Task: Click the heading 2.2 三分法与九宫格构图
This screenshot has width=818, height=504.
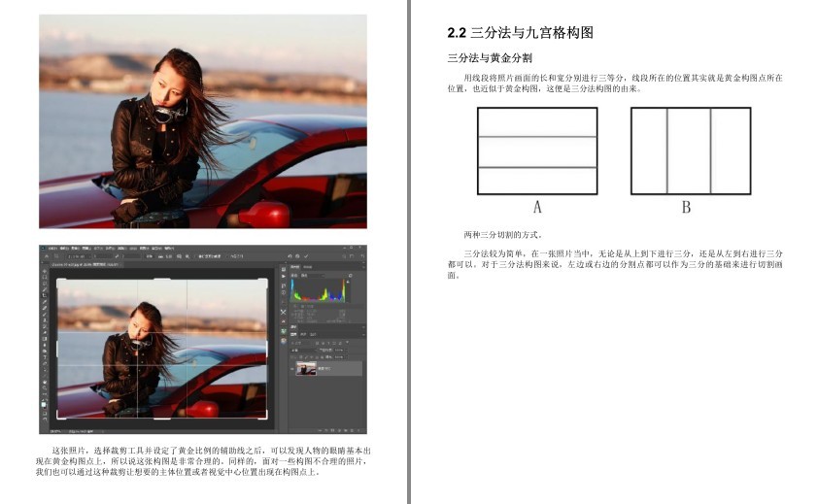Action: point(520,33)
